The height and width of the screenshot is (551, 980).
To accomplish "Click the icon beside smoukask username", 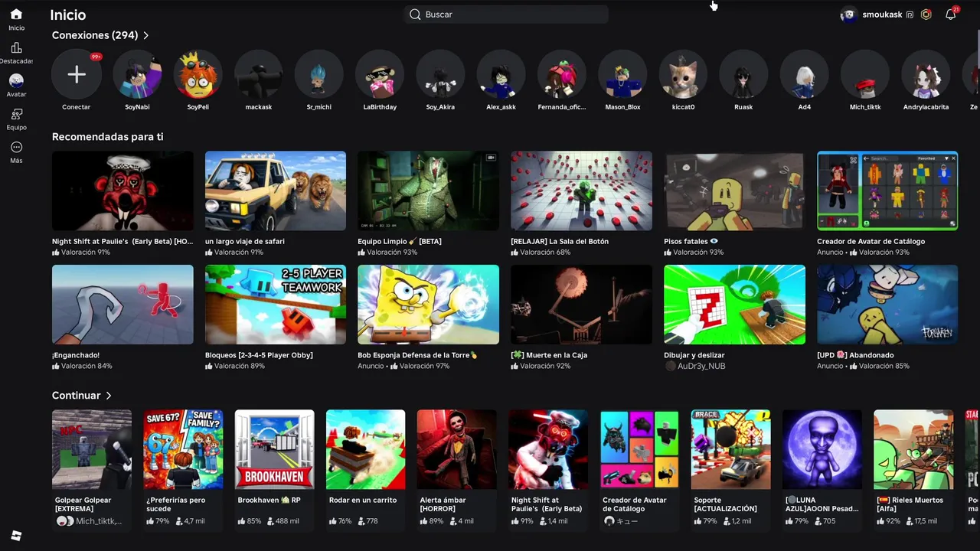I will point(910,15).
